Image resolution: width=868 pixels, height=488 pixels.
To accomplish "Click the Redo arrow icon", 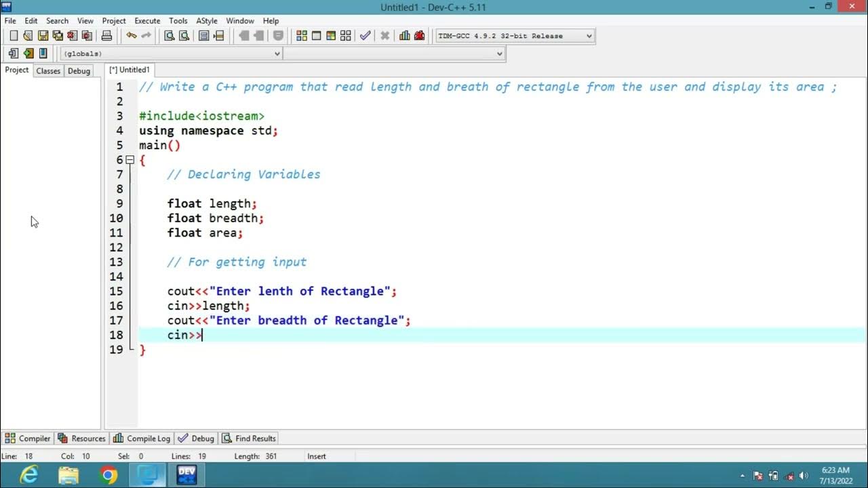I will (x=146, y=36).
